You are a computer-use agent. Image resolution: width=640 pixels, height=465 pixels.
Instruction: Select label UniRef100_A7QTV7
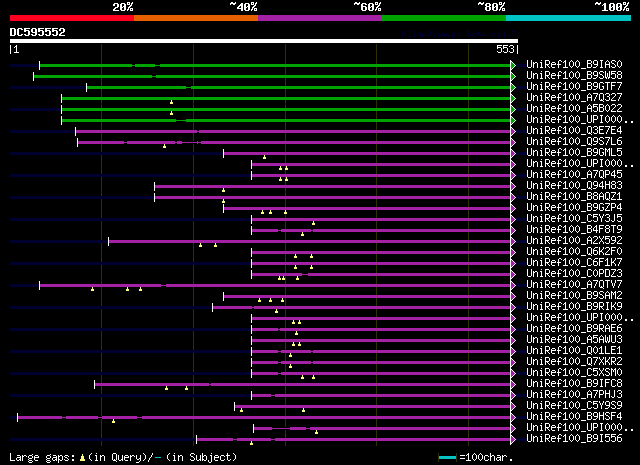pyautogui.click(x=574, y=285)
